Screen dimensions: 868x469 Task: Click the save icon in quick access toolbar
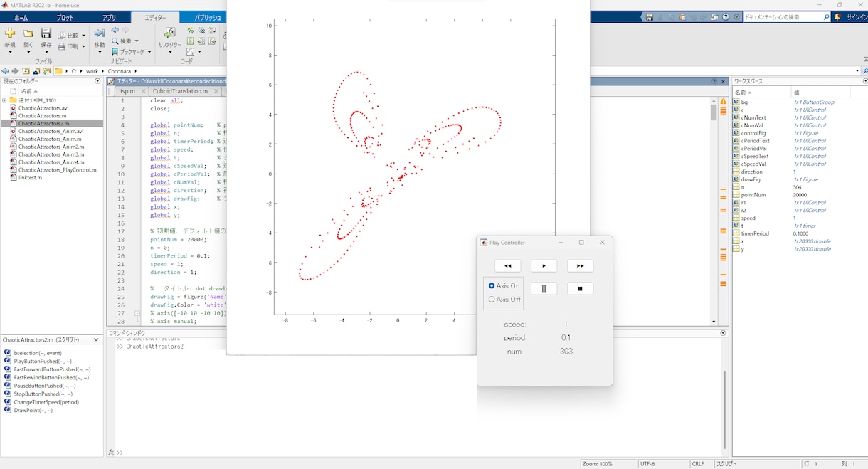click(x=649, y=16)
